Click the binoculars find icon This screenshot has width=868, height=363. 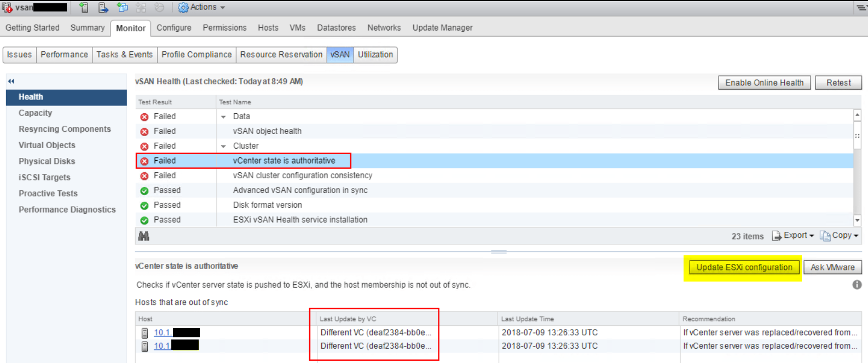coord(144,236)
